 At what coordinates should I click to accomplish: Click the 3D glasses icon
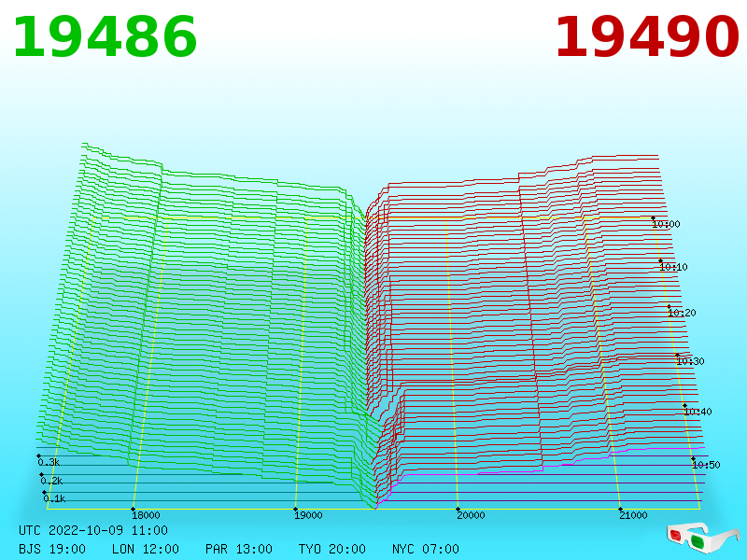(x=703, y=538)
